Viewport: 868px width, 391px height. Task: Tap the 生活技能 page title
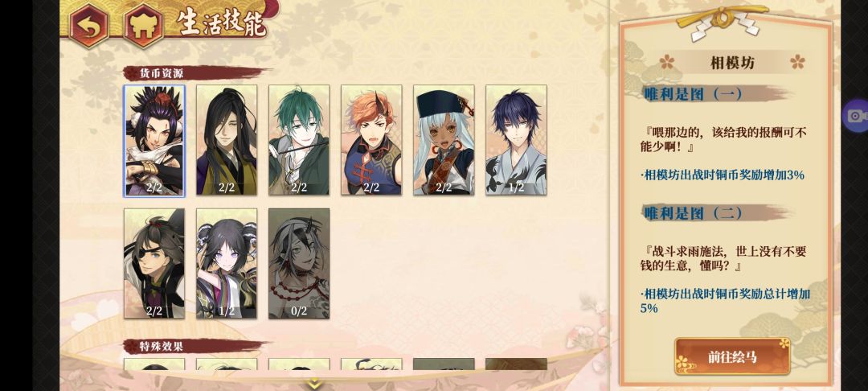point(222,23)
